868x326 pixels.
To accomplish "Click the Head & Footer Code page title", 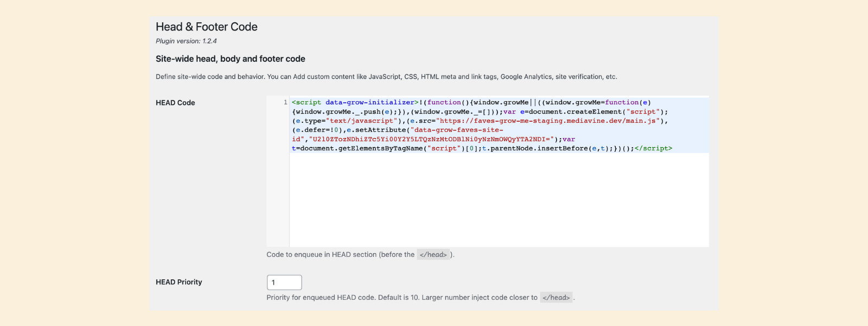I will point(206,27).
